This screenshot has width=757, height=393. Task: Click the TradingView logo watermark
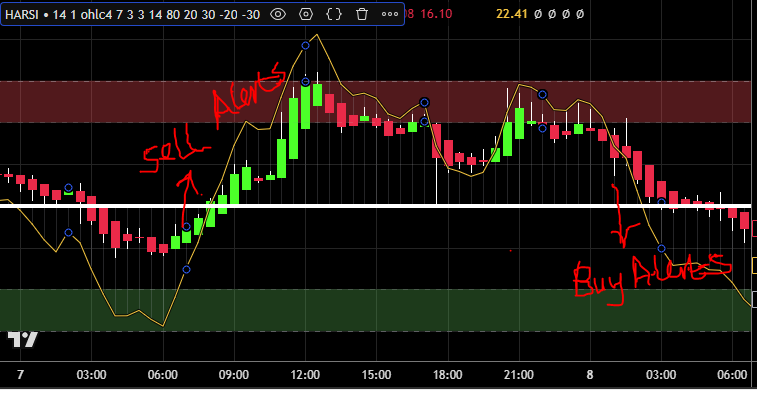pyautogui.click(x=23, y=340)
